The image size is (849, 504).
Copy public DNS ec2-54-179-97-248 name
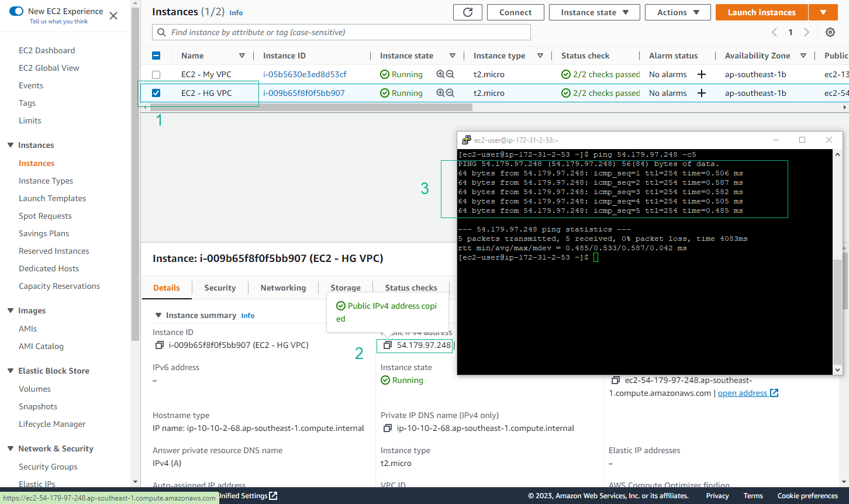coord(615,381)
